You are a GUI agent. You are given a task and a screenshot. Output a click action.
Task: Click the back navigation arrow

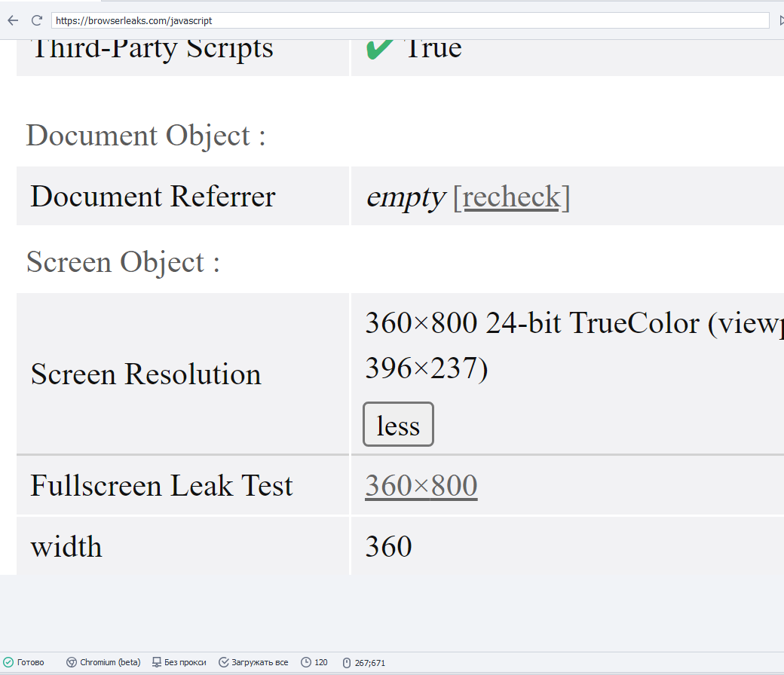13,20
